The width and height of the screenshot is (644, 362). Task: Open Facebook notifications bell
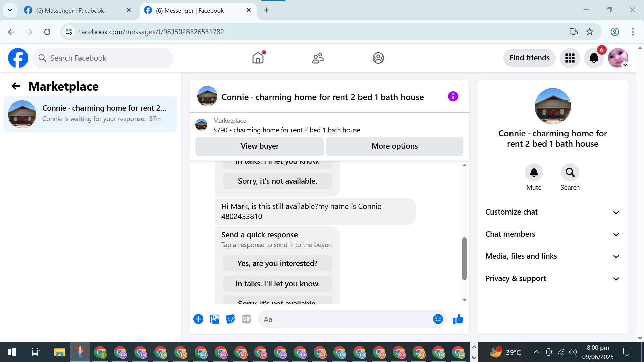tap(594, 58)
